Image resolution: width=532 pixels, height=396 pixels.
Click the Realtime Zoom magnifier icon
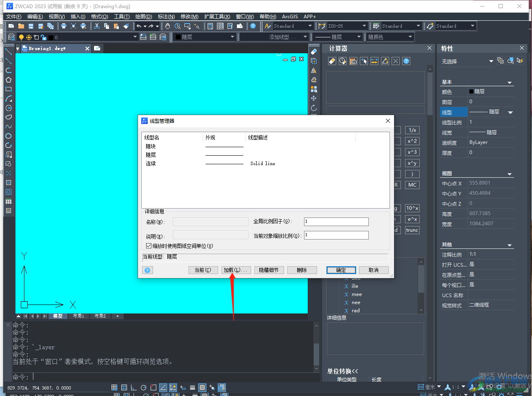click(x=177, y=26)
